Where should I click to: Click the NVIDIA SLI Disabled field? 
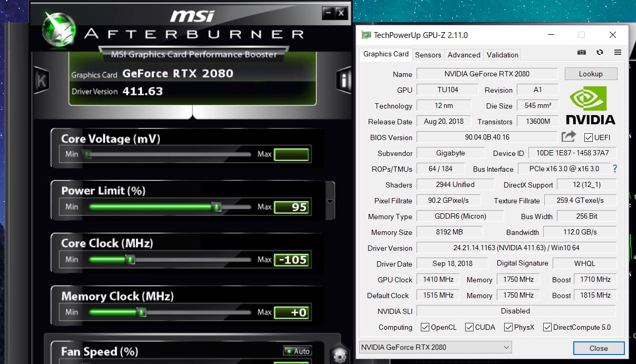click(x=516, y=311)
